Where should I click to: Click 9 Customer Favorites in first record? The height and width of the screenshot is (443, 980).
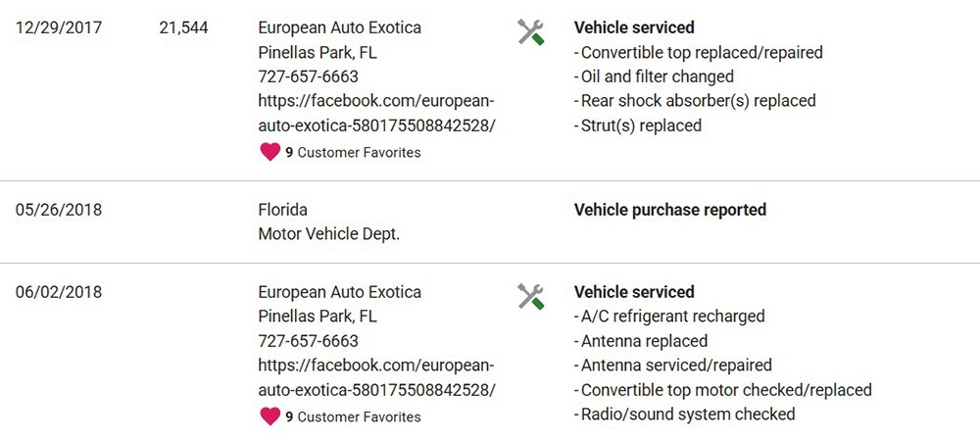click(353, 153)
